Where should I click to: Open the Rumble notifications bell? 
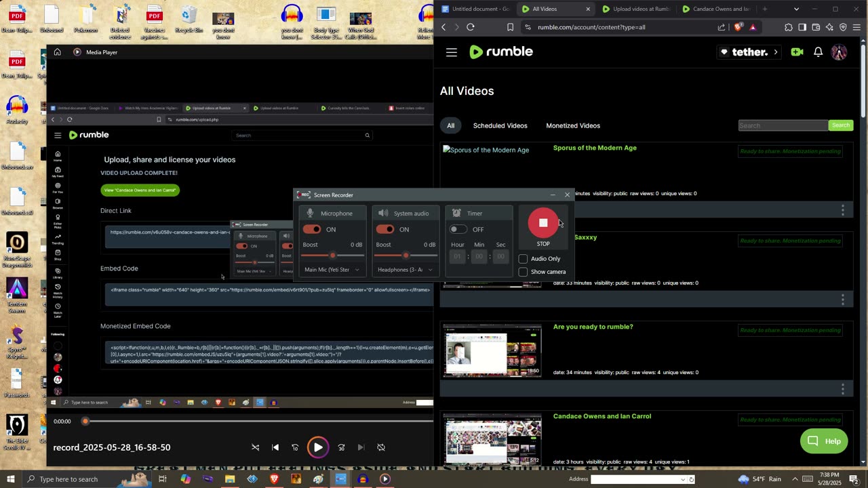(x=818, y=52)
